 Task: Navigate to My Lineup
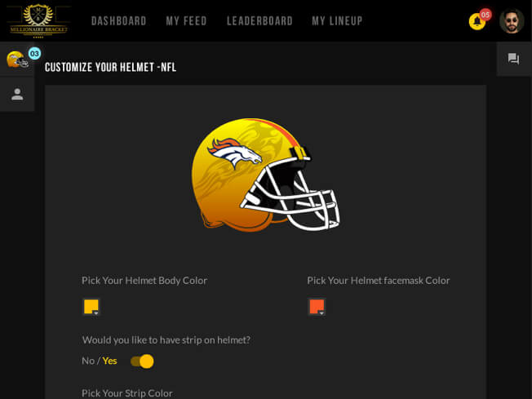click(x=337, y=21)
